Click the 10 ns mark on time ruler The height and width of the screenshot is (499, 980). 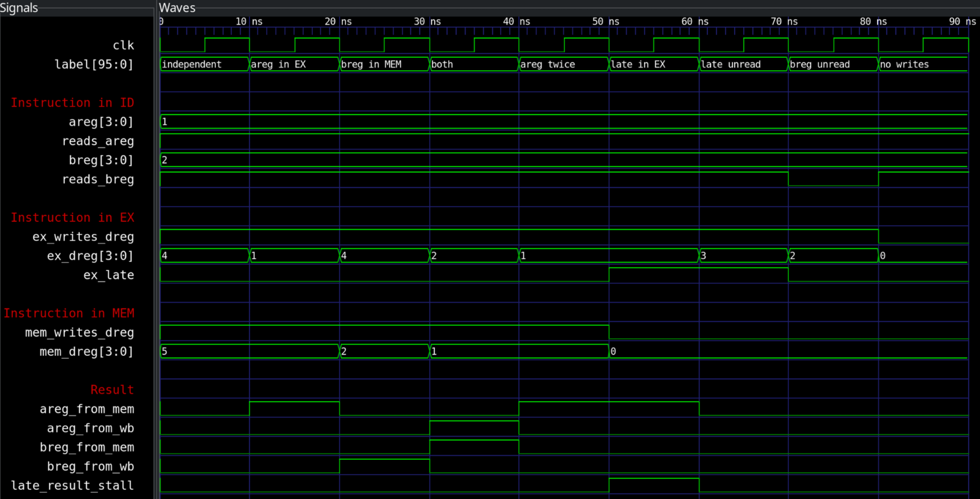249,21
